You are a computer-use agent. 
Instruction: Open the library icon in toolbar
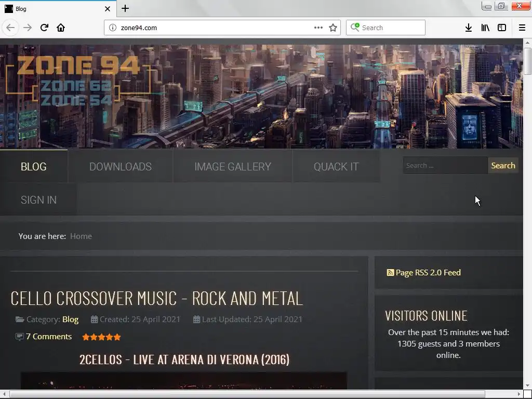485,28
